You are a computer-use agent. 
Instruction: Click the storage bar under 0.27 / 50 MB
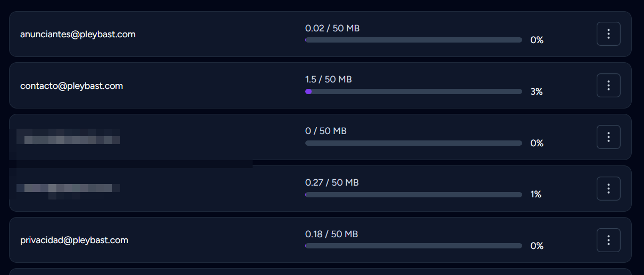point(413,195)
